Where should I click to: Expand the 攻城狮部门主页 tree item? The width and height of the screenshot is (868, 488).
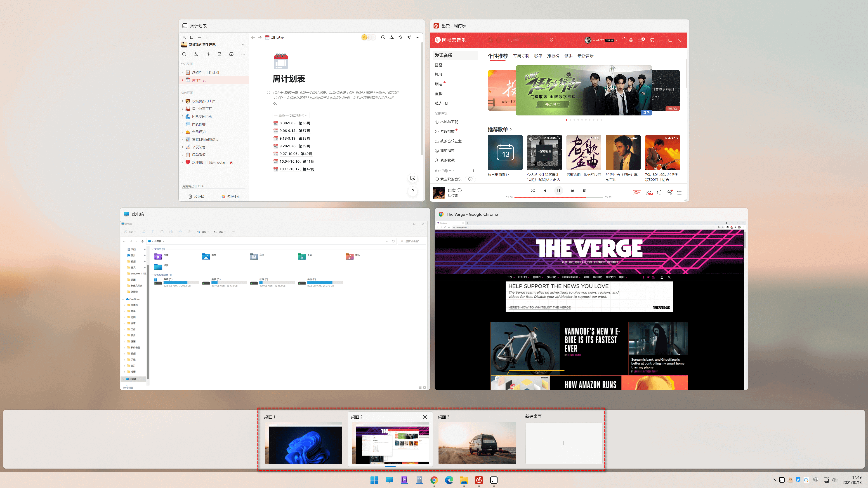point(183,101)
